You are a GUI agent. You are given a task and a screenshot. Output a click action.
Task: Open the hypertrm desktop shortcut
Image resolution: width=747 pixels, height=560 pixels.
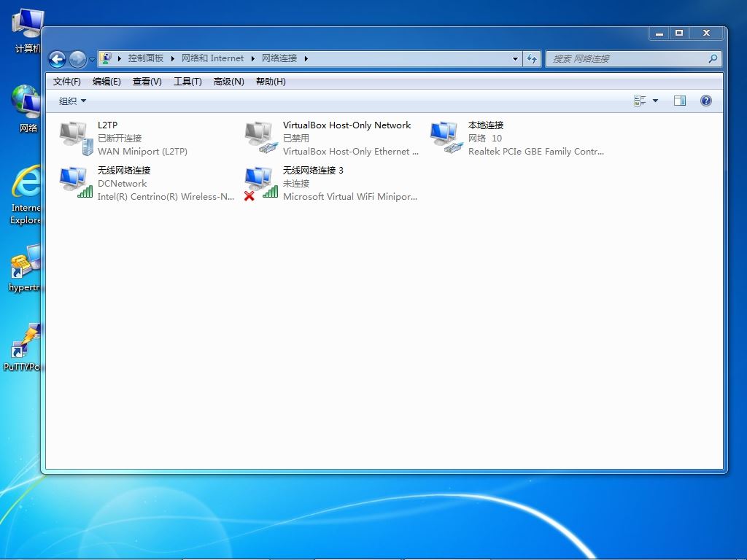point(25,268)
